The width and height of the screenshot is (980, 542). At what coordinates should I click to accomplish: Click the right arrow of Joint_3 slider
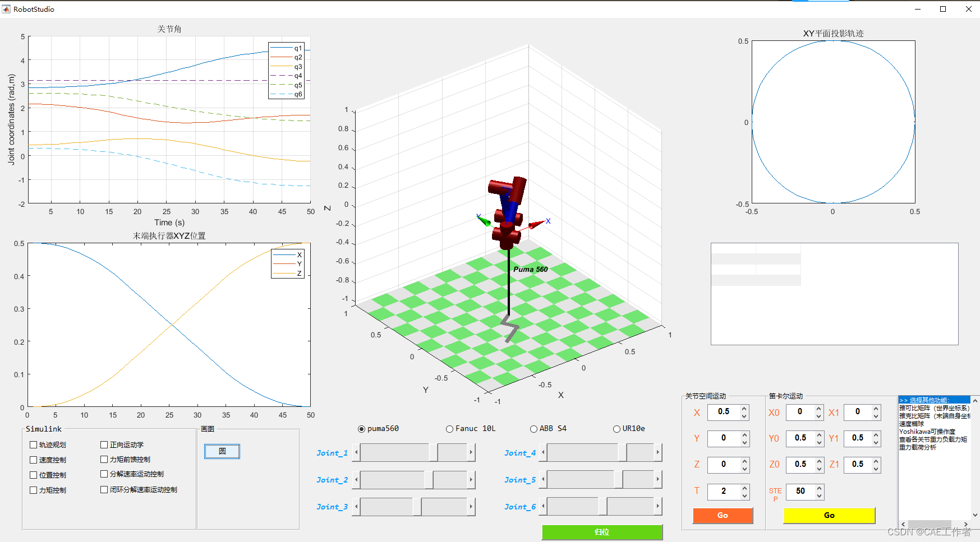(471, 507)
